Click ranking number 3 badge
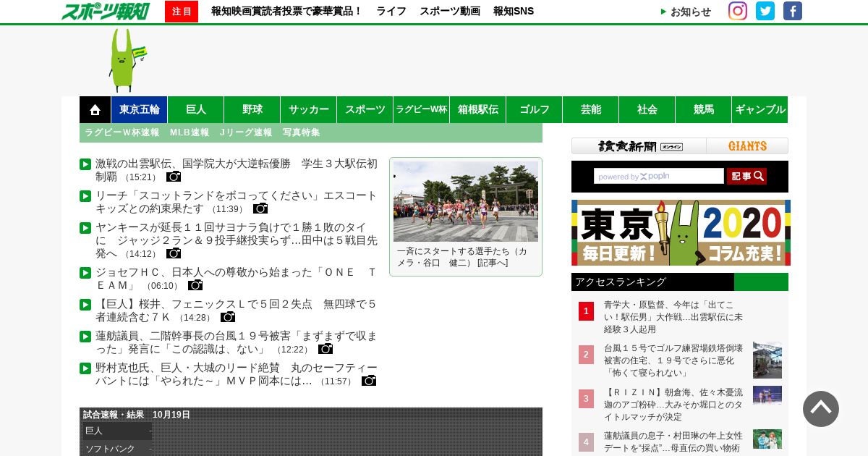This screenshot has height=456, width=868. click(x=586, y=399)
